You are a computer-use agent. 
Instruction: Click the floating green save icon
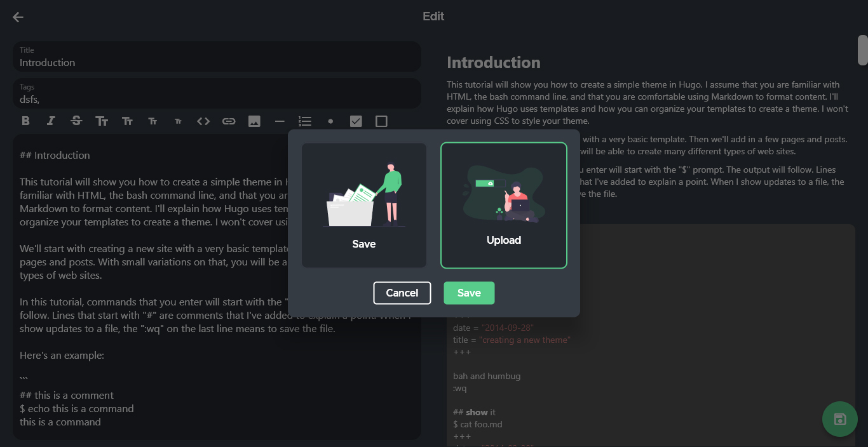[x=840, y=419]
